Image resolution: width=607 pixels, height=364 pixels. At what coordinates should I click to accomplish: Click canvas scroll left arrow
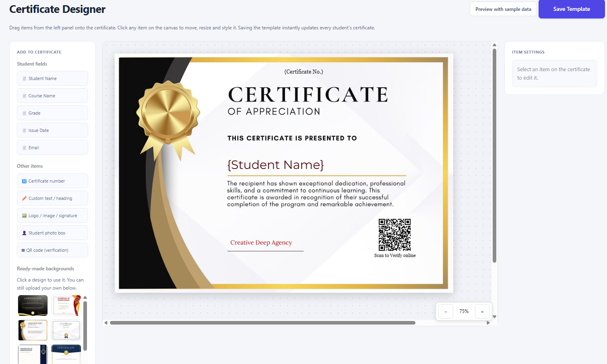coord(106,323)
